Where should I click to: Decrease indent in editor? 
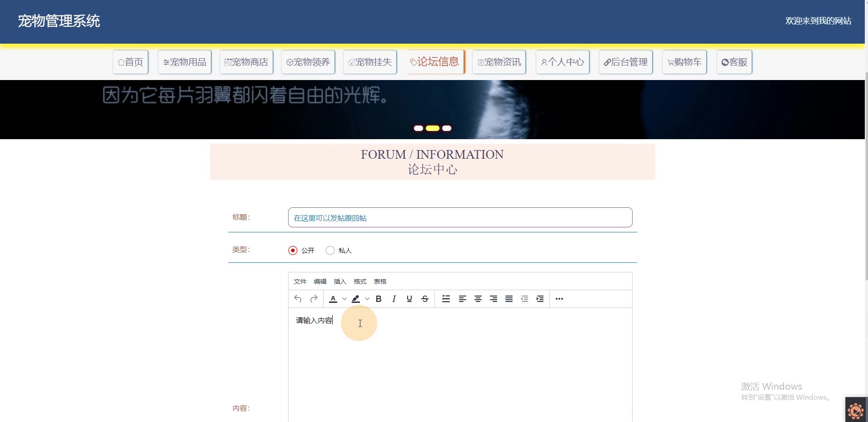point(524,299)
